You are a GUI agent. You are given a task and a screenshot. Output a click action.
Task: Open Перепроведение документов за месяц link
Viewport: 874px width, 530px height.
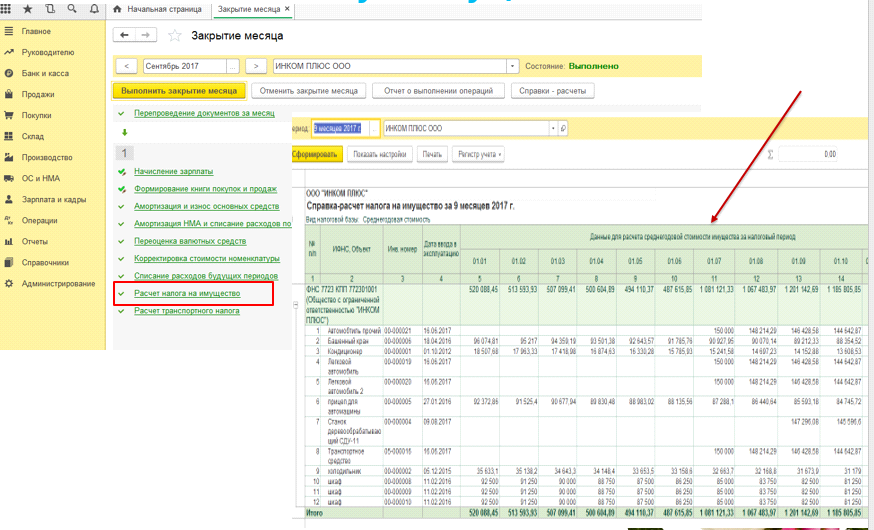[204, 113]
